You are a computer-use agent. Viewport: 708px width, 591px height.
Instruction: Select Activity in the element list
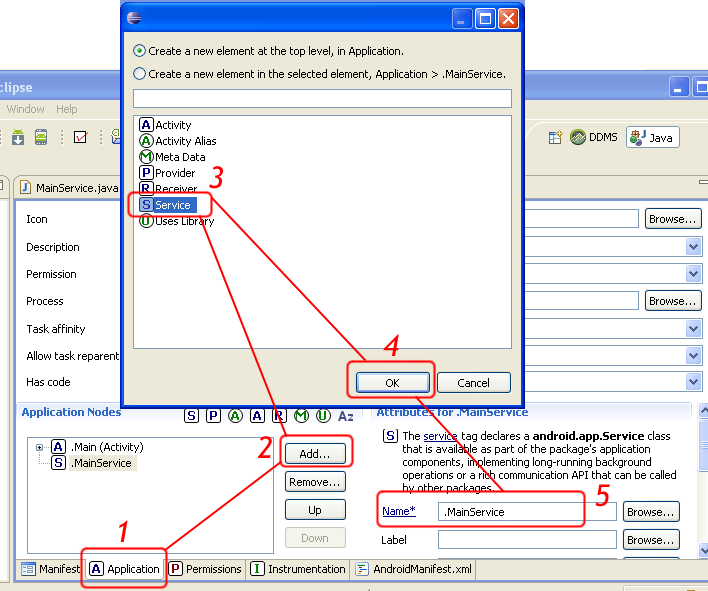pos(165,125)
